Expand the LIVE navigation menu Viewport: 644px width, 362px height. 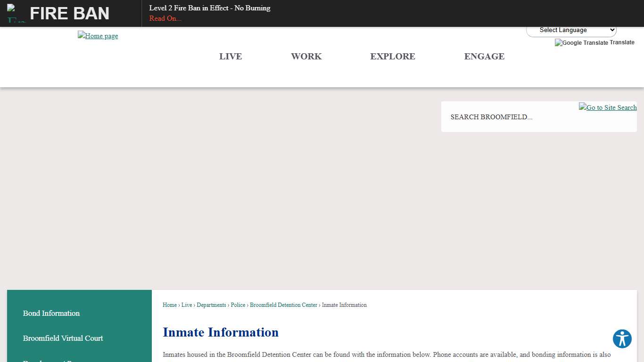coord(231,57)
